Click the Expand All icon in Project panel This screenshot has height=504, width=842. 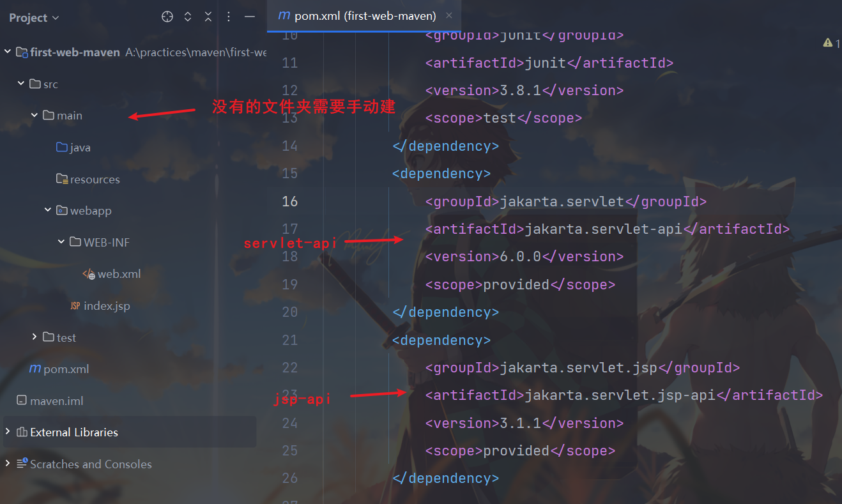[188, 17]
